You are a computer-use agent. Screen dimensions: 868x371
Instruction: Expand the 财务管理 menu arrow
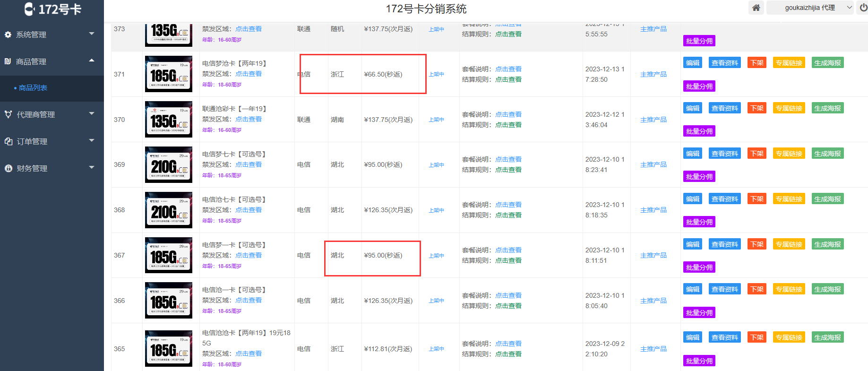pyautogui.click(x=92, y=167)
